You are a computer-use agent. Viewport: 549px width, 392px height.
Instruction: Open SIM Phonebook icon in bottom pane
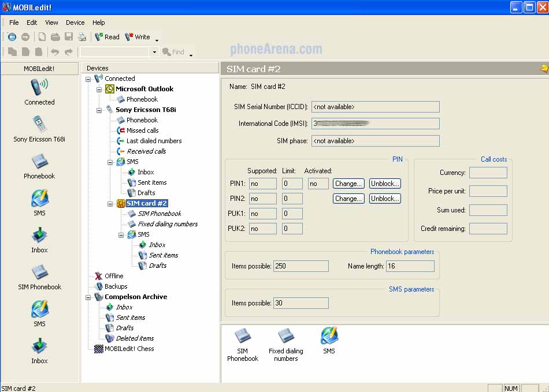pos(242,344)
